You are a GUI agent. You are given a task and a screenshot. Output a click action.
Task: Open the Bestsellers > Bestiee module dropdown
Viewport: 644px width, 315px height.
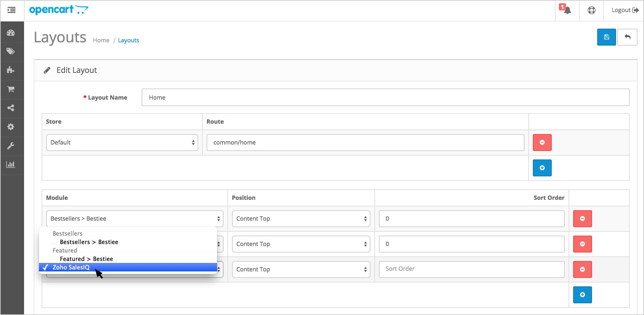[135, 219]
